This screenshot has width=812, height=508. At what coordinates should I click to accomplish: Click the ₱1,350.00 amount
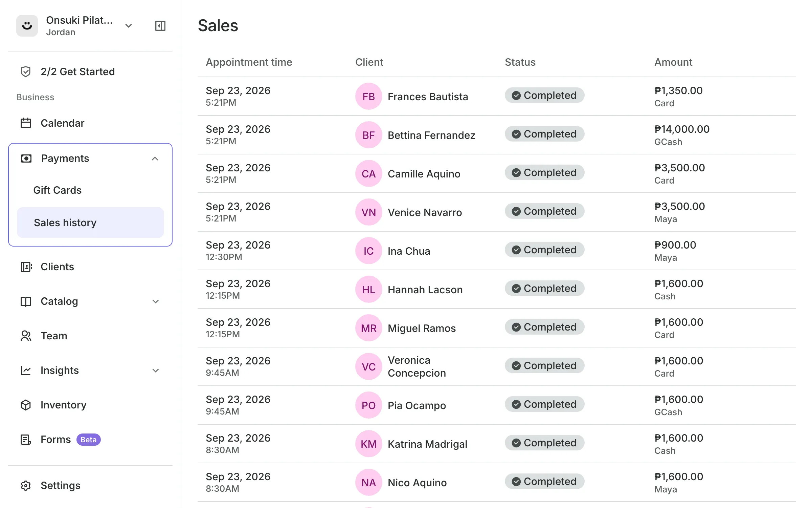tap(678, 91)
